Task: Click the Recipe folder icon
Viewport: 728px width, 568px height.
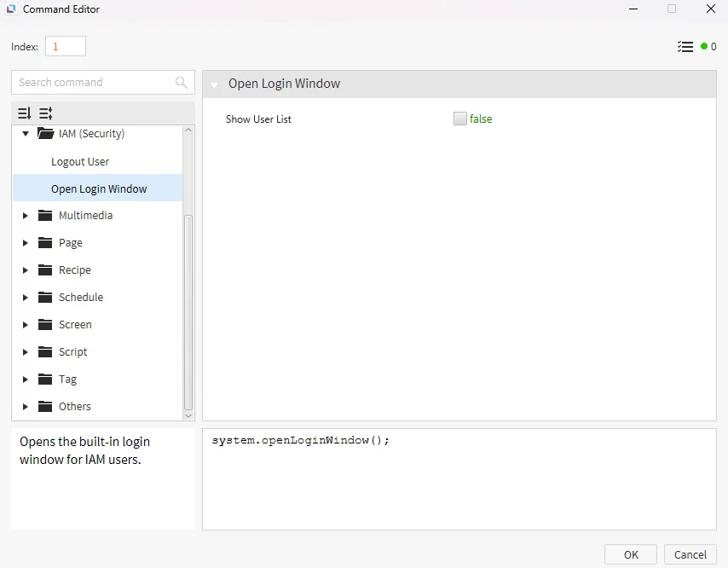Action: [46, 270]
